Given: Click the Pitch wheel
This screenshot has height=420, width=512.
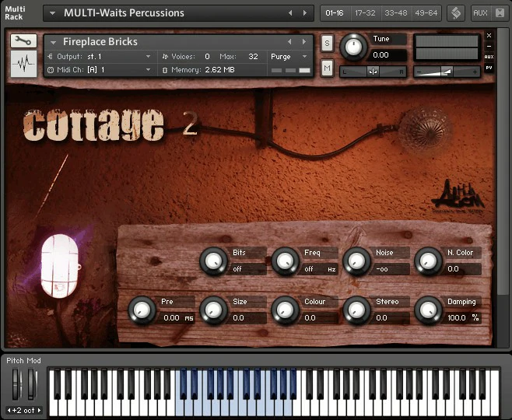Looking at the screenshot, I should [16, 384].
